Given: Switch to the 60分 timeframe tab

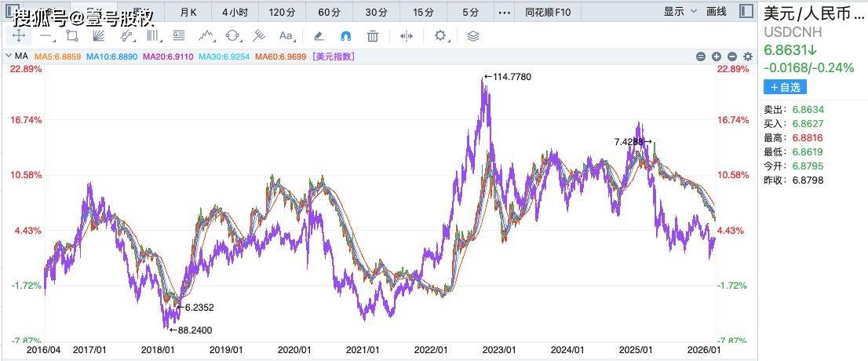Looking at the screenshot, I should [x=330, y=12].
